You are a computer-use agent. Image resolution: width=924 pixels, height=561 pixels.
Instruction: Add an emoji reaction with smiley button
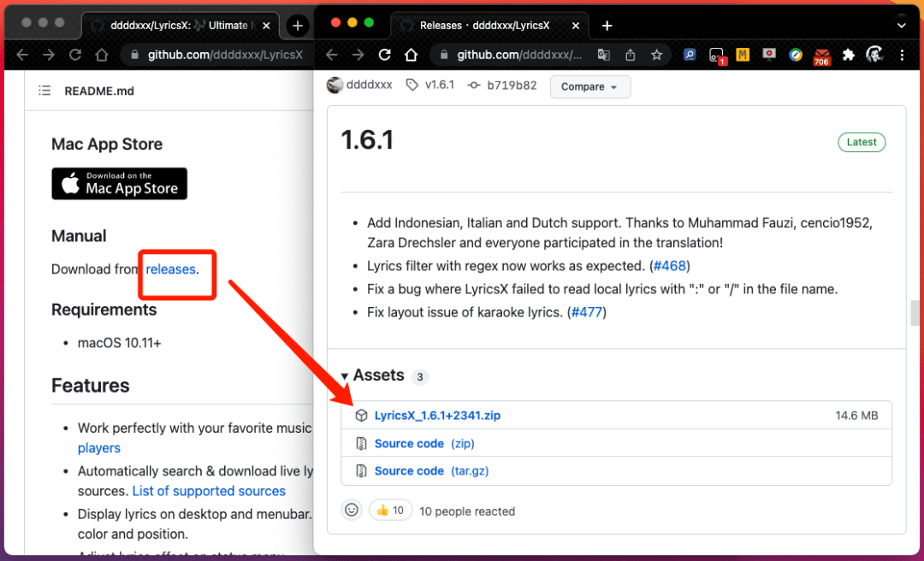point(352,511)
